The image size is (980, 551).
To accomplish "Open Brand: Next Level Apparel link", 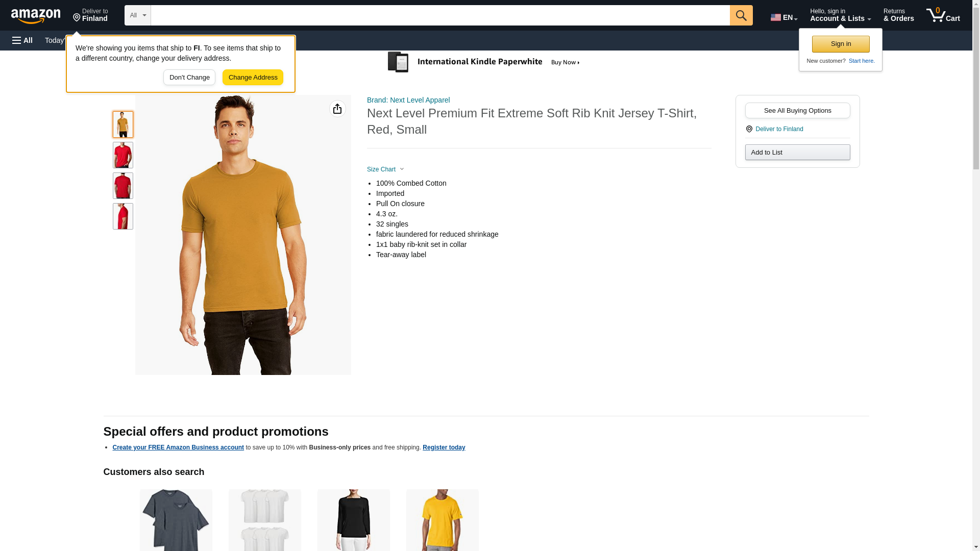I will tap(408, 100).
